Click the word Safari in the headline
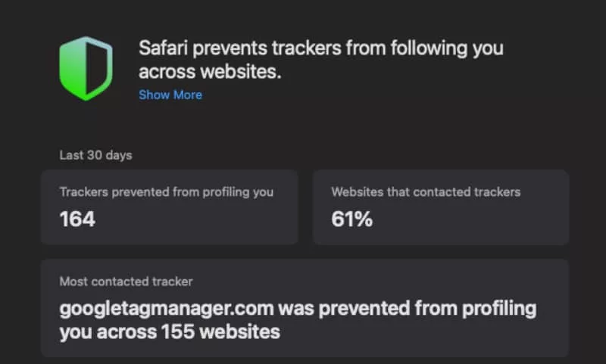606x364 pixels. point(163,48)
